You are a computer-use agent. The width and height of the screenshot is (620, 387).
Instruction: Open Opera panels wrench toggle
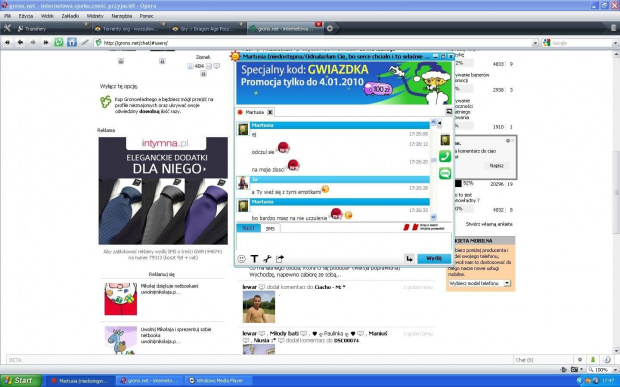coord(7,28)
